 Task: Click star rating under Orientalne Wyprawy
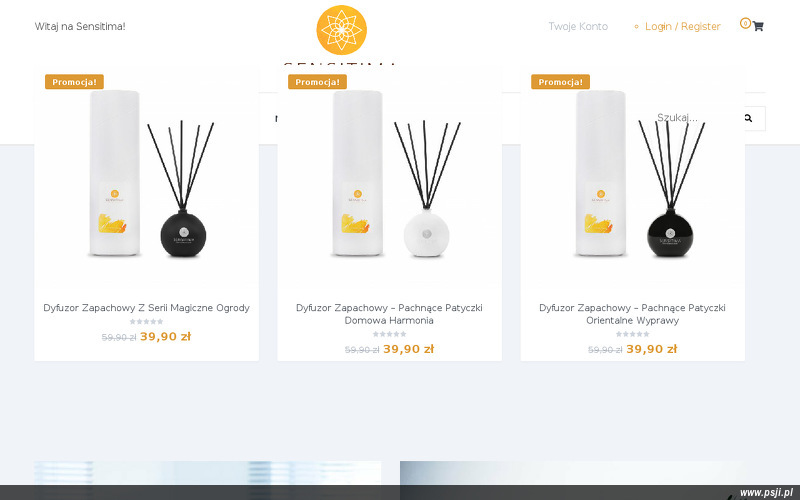[633, 334]
